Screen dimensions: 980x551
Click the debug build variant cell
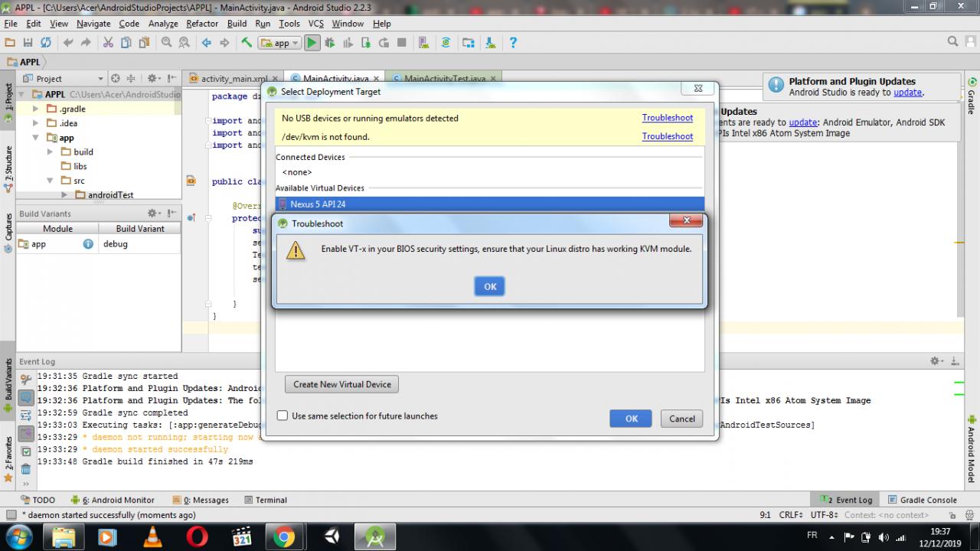pyautogui.click(x=140, y=244)
